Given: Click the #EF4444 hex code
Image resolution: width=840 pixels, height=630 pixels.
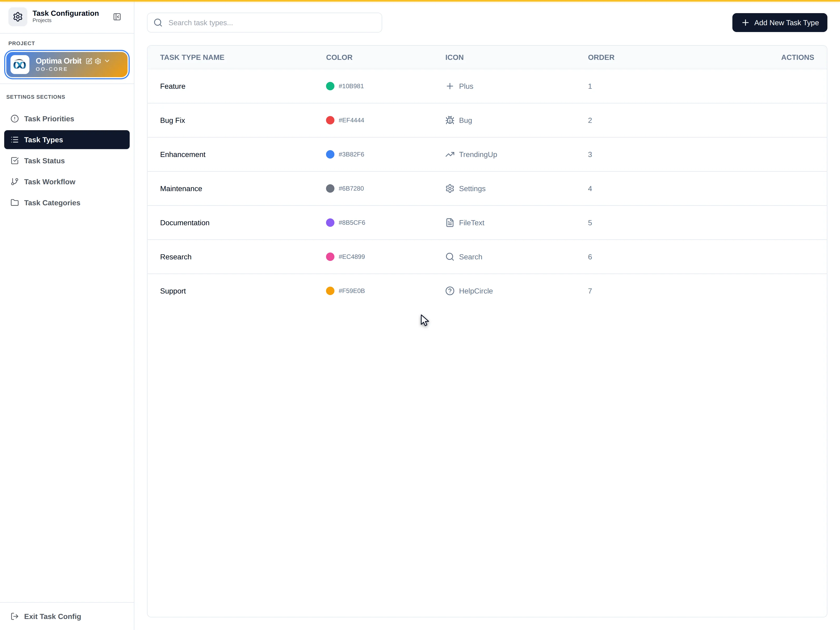Looking at the screenshot, I should [351, 120].
